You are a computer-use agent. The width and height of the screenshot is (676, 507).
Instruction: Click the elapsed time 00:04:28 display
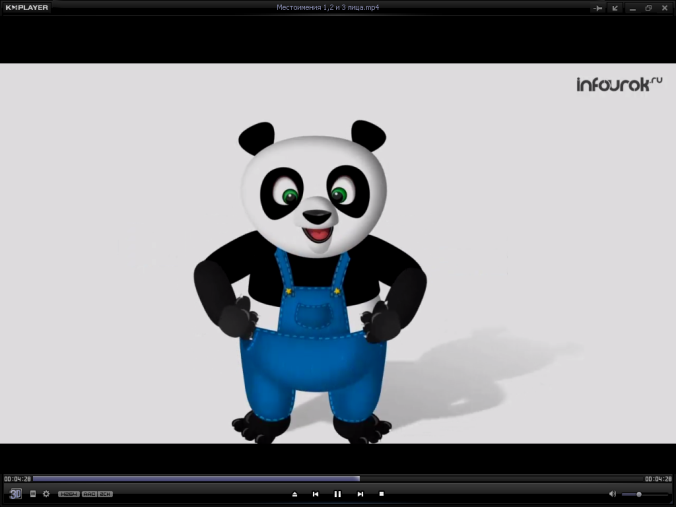coord(17,479)
